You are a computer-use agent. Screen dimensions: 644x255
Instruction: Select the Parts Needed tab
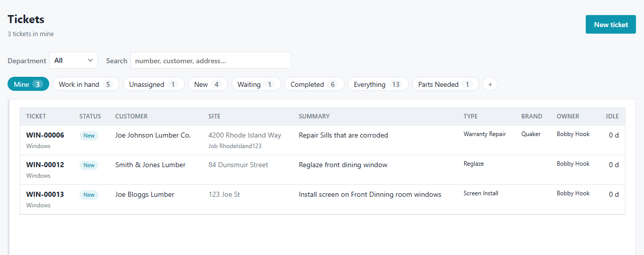click(x=446, y=84)
